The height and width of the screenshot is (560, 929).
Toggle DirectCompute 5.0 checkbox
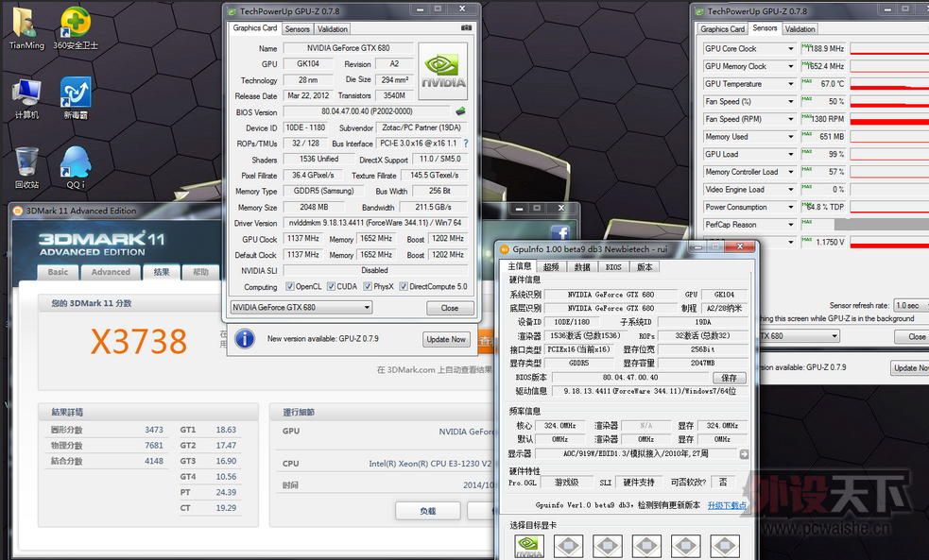(404, 286)
